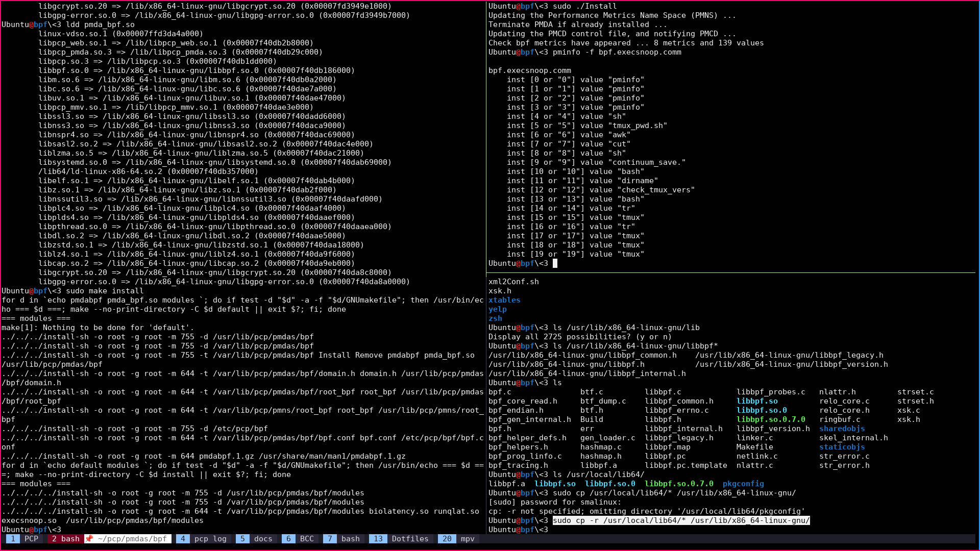Click bottom prompt in lower-right pane
Screen dimensions: 980x551
click(x=519, y=530)
